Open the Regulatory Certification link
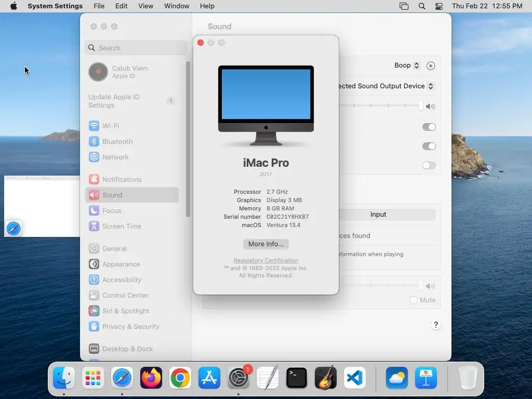This screenshot has height=399, width=532. click(265, 260)
